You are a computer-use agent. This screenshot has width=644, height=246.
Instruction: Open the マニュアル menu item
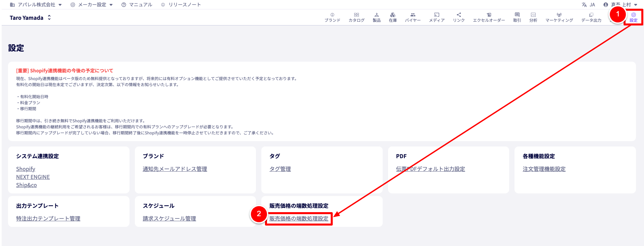(137, 5)
